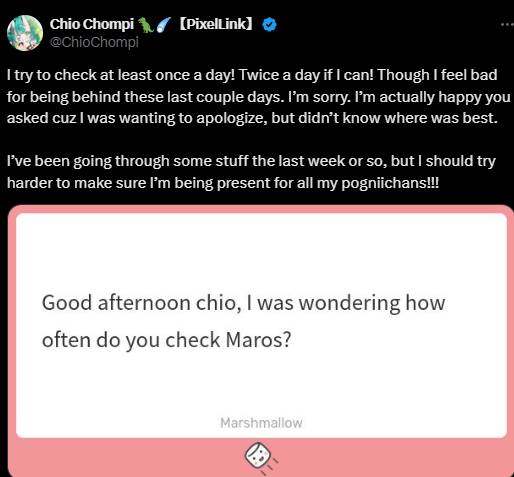Click the tweet text starting 'I try to check'
Image resolution: width=514 pixels, height=477 pixels.
pyautogui.click(x=258, y=96)
